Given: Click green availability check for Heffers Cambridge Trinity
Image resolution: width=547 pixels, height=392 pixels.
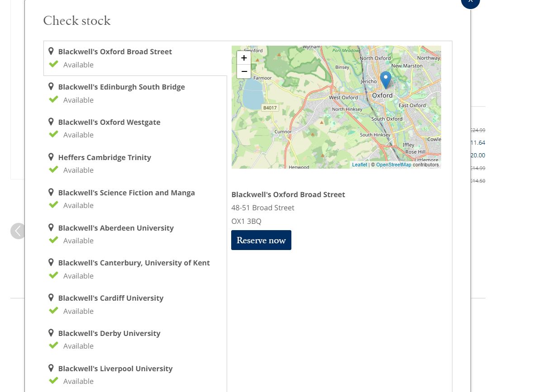Looking at the screenshot, I should coord(53,170).
